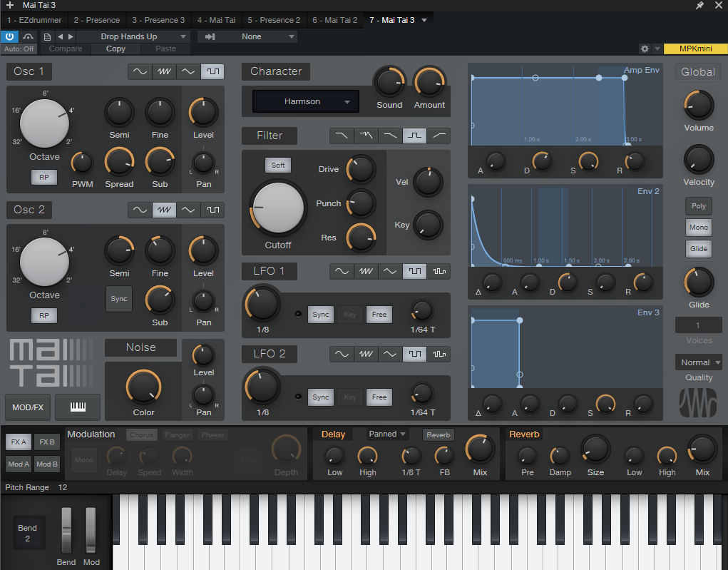Select sine shape for LFO 1
Image resolution: width=728 pixels, height=570 pixels.
[x=342, y=271]
